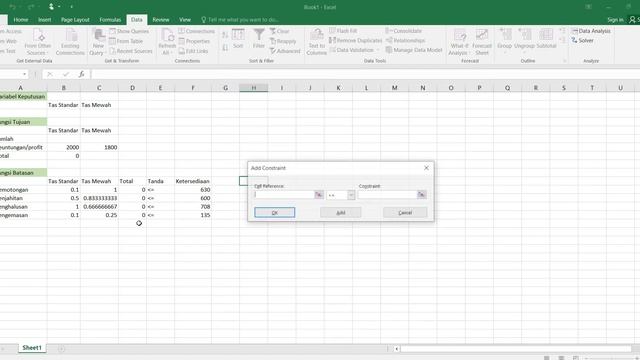
Task: Select the Ketersediaan header cell
Action: [x=193, y=181]
